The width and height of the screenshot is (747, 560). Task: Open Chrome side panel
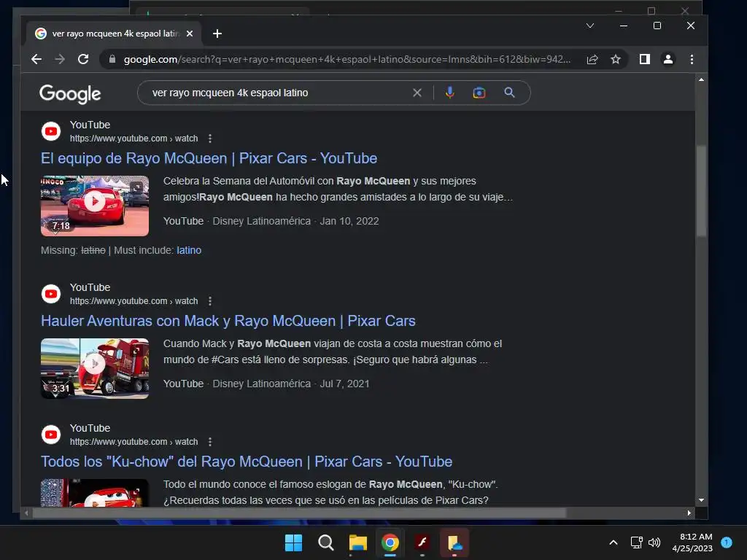tap(645, 60)
